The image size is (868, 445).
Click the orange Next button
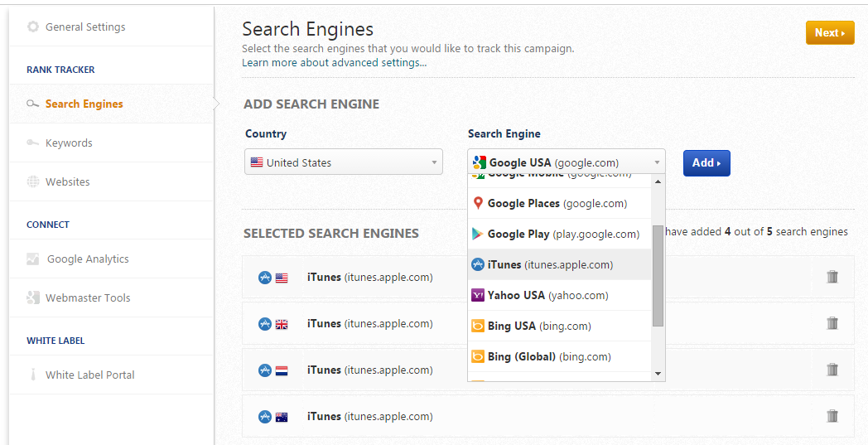click(829, 33)
